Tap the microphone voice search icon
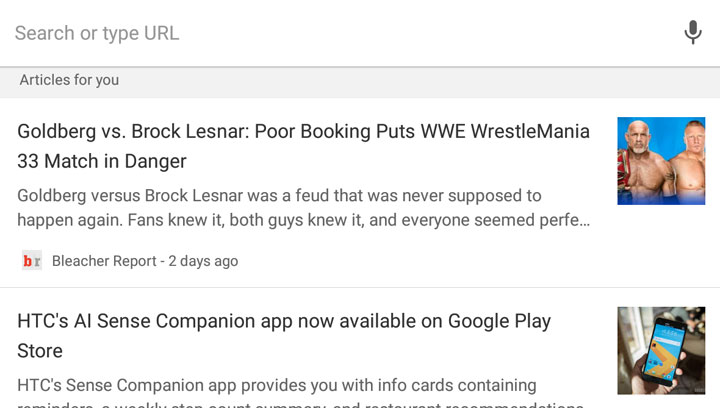The image size is (720, 408). [x=693, y=33]
